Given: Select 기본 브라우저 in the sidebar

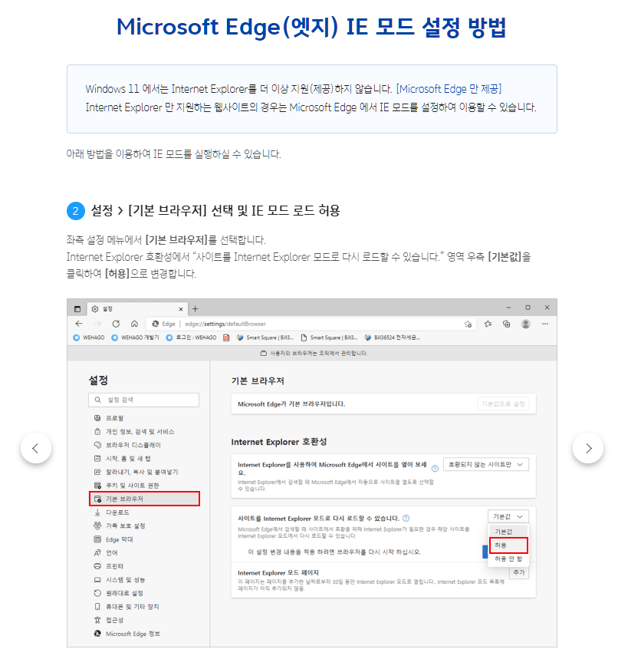Looking at the screenshot, I should point(145,499).
